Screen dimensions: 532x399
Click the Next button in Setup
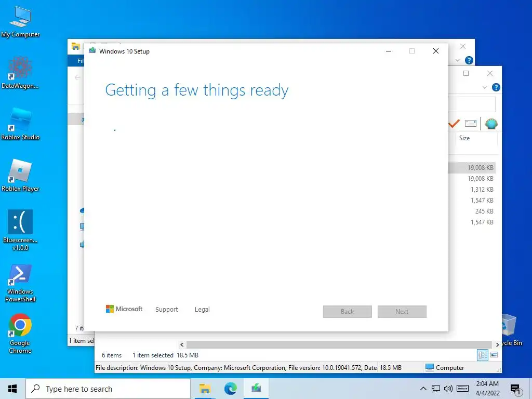pos(402,312)
